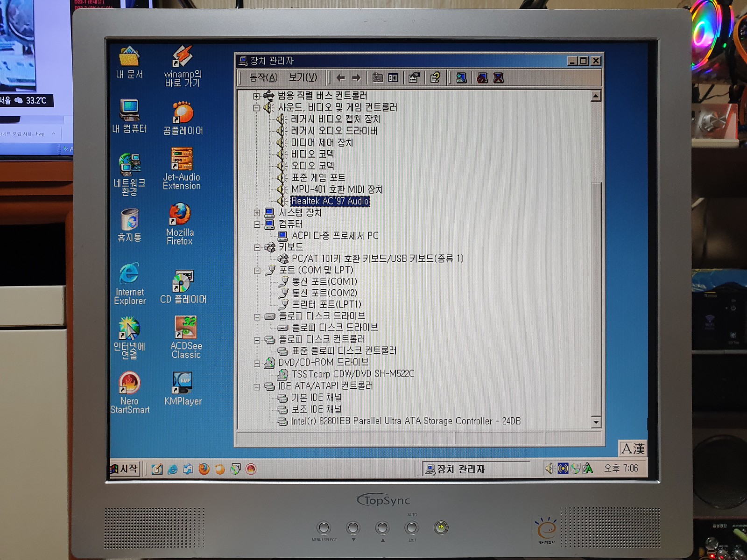Collapse 사운드, 비디오 및 게임 컨트롤러 node
This screenshot has width=747, height=560.
pos(256,108)
